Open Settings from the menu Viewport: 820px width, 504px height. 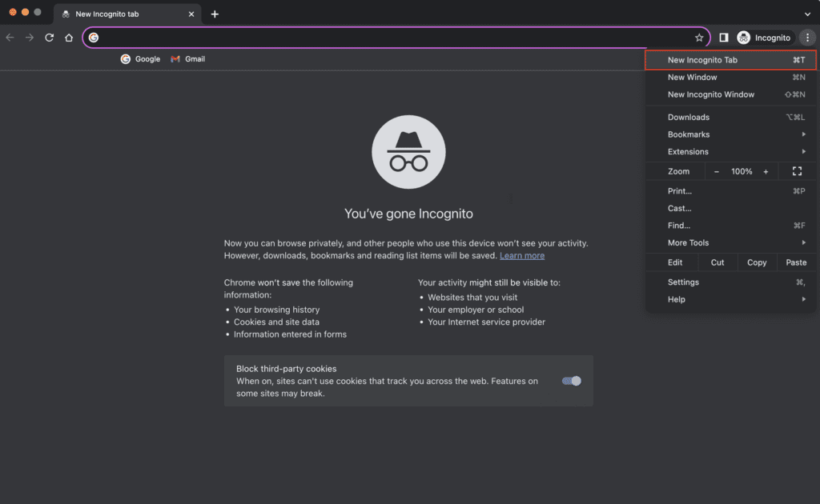pos(730,282)
